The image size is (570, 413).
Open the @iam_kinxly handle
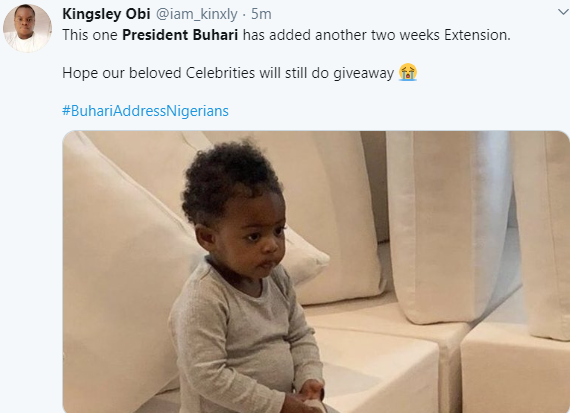pyautogui.click(x=197, y=15)
